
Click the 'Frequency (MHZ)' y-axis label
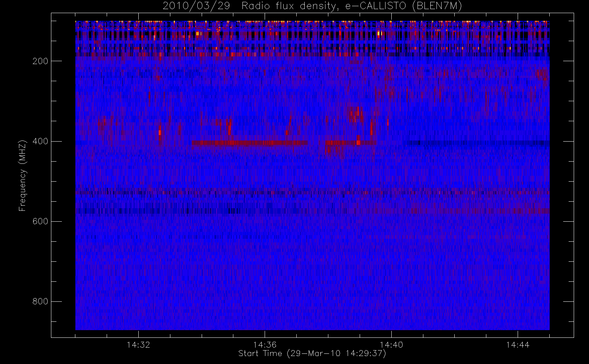pos(23,175)
